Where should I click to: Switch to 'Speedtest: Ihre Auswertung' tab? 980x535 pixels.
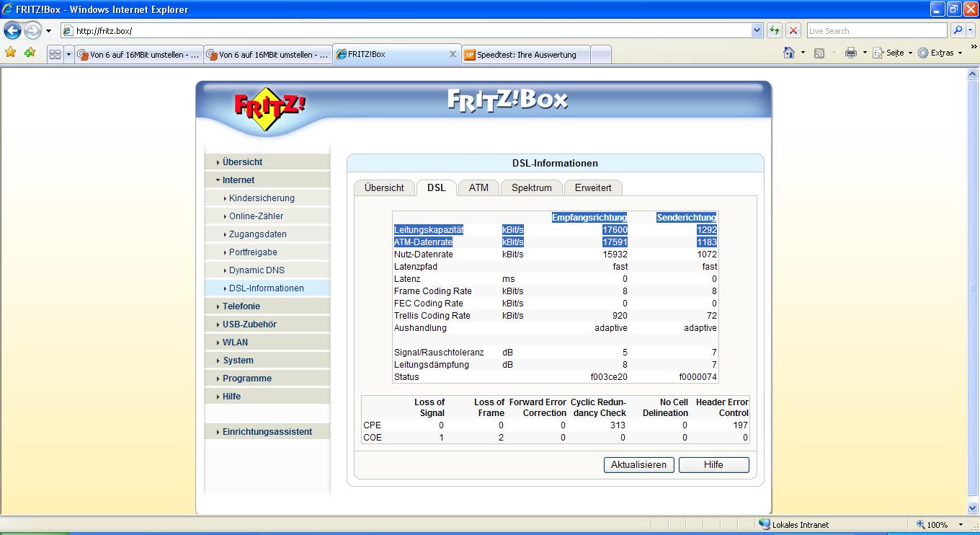[x=525, y=54]
